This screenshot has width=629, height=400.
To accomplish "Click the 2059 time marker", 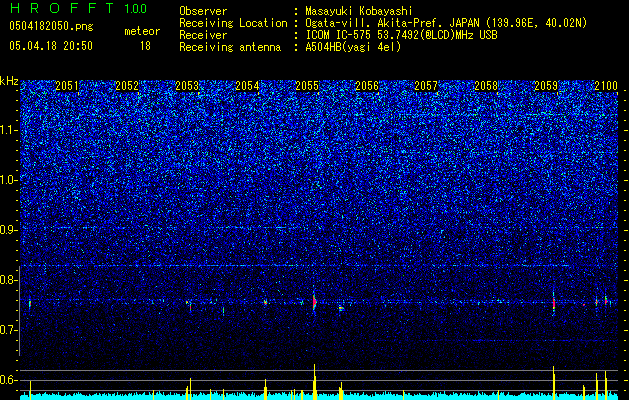I will click(546, 86).
